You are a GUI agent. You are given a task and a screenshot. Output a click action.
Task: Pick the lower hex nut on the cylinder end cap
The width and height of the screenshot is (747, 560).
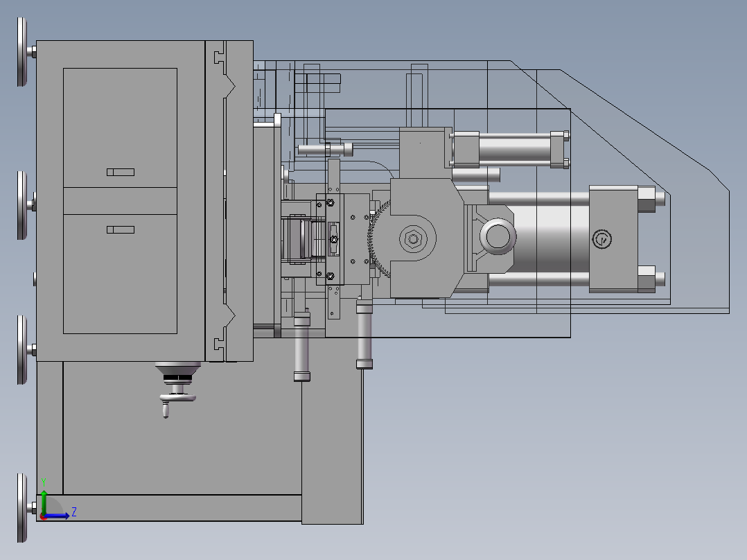coord(646,279)
